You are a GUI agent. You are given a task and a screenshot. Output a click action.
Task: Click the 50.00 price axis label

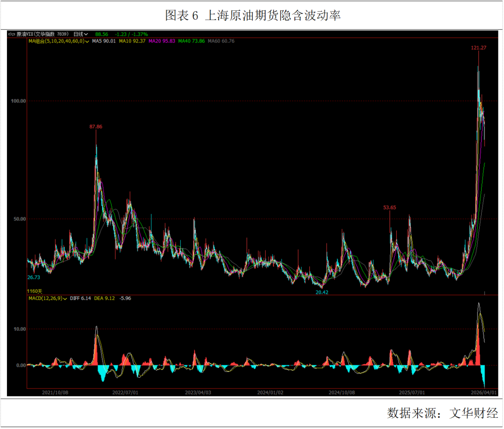[x=20, y=219]
